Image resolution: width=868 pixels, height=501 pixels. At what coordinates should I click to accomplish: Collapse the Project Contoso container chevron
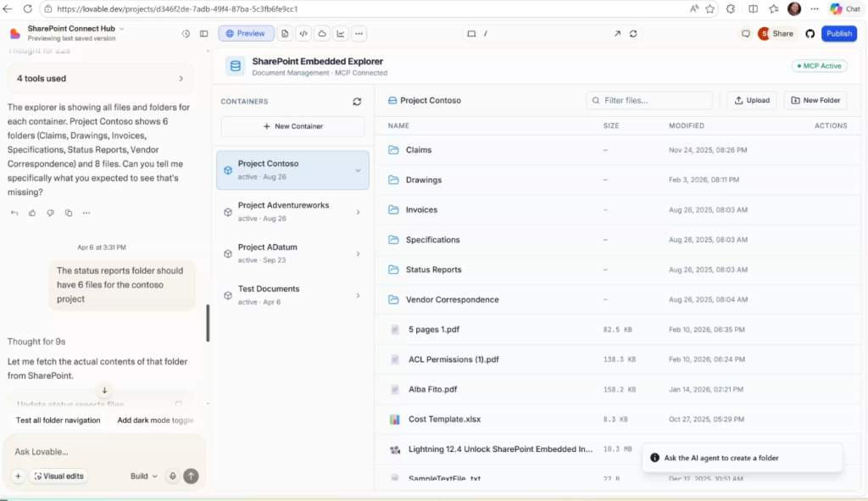point(358,170)
